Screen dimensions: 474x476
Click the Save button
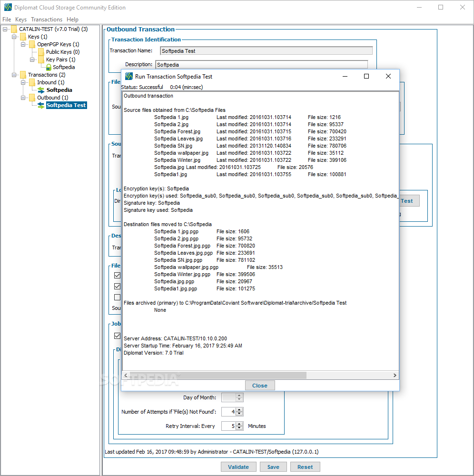click(273, 467)
